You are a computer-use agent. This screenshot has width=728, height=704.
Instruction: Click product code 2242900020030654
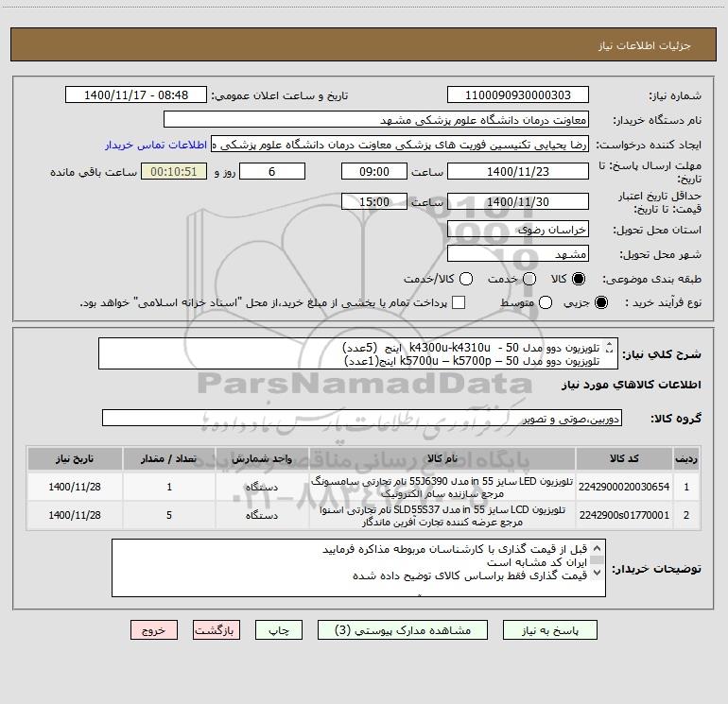pyautogui.click(x=624, y=487)
